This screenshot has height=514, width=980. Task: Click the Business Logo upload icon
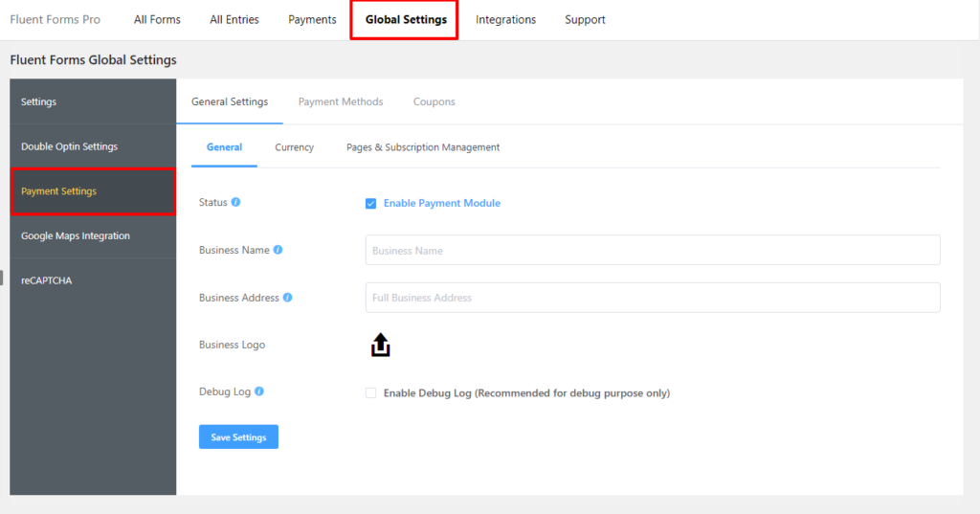(x=380, y=345)
